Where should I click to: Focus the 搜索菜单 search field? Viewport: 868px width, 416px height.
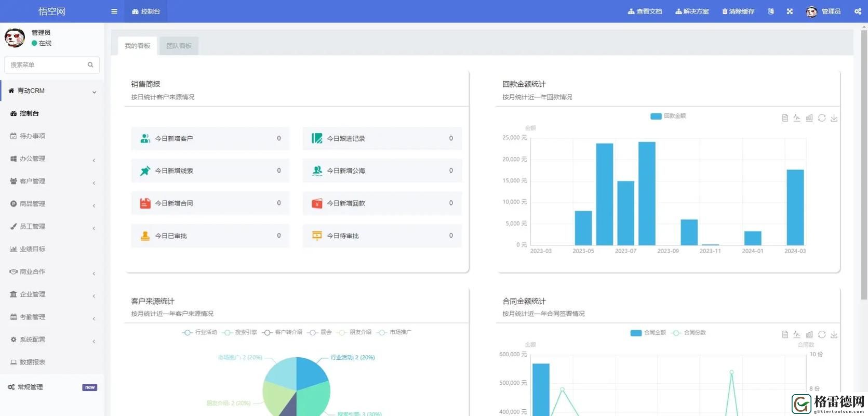tap(52, 65)
